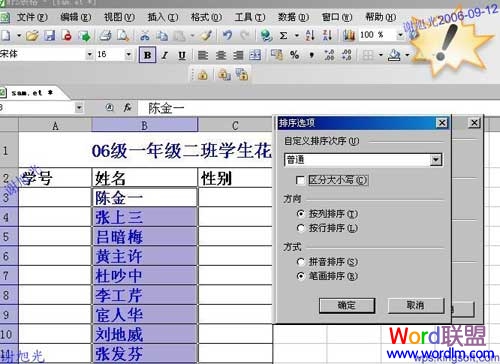Image resolution: width=500 pixels, height=364 pixels.
Task: Toggle italic formatting
Action: pos(165,55)
